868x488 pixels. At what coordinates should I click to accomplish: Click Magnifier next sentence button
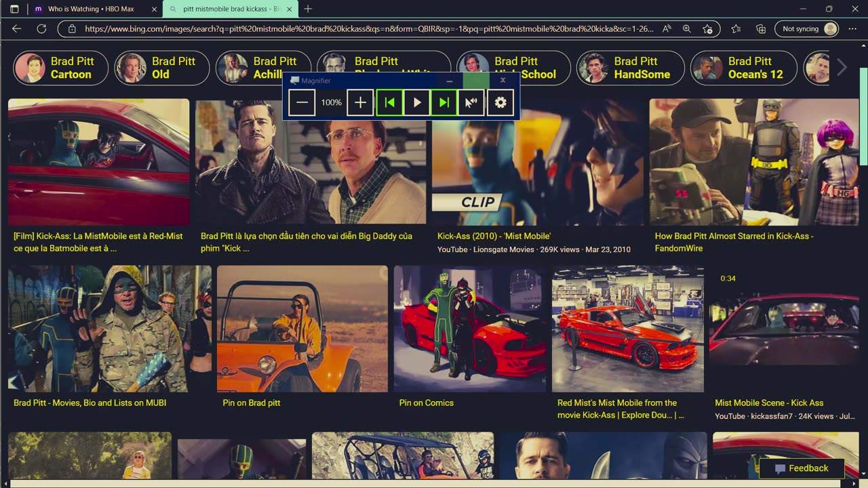(444, 102)
